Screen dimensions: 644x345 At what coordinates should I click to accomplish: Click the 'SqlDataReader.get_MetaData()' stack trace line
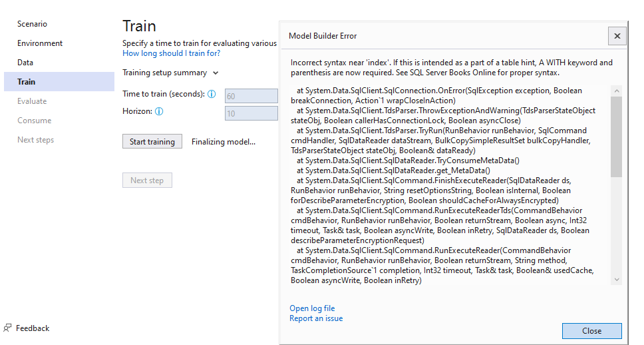[393, 171]
